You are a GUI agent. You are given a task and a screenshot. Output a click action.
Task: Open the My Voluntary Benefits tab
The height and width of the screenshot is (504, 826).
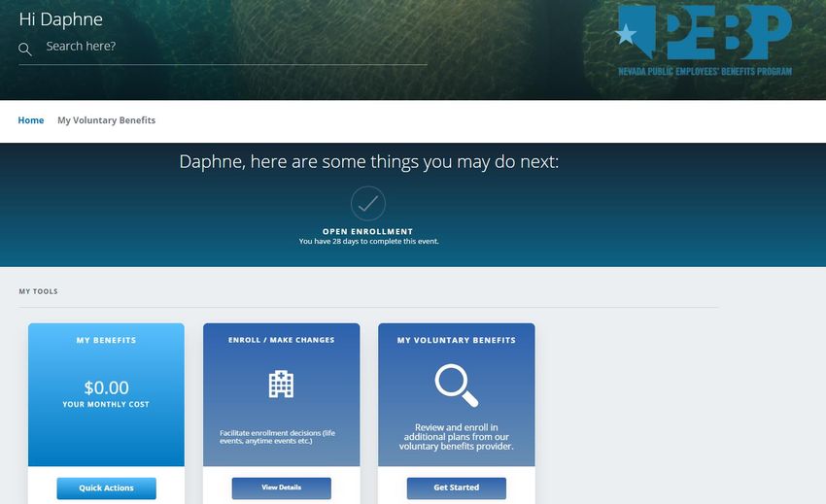point(107,120)
